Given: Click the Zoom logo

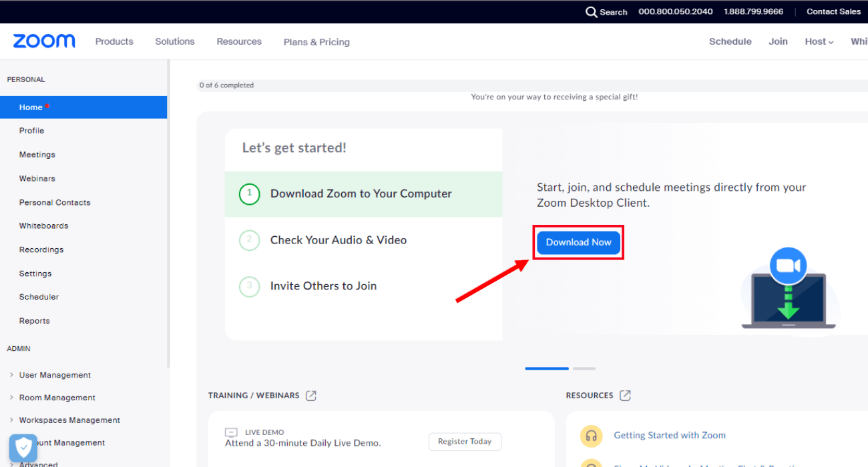Looking at the screenshot, I should point(44,41).
